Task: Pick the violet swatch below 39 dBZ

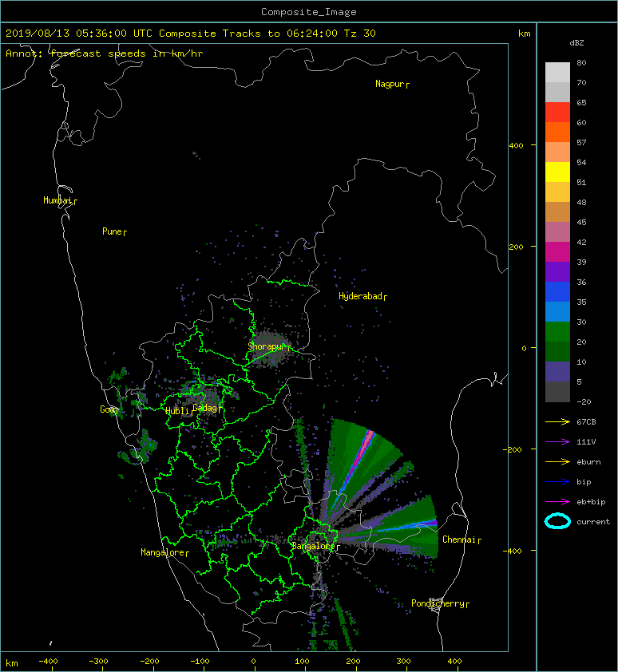Action: tap(557, 271)
